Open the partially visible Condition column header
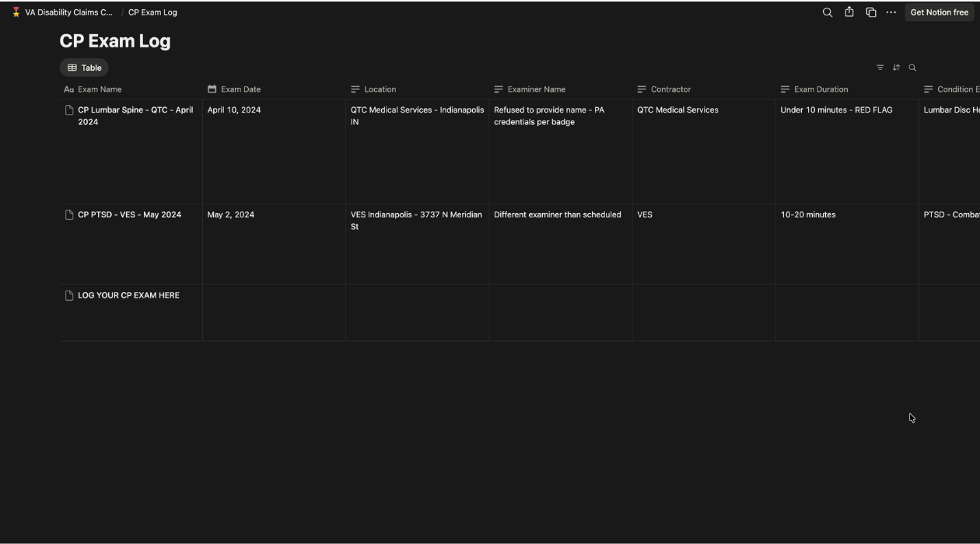This screenshot has height=544, width=980. click(950, 89)
